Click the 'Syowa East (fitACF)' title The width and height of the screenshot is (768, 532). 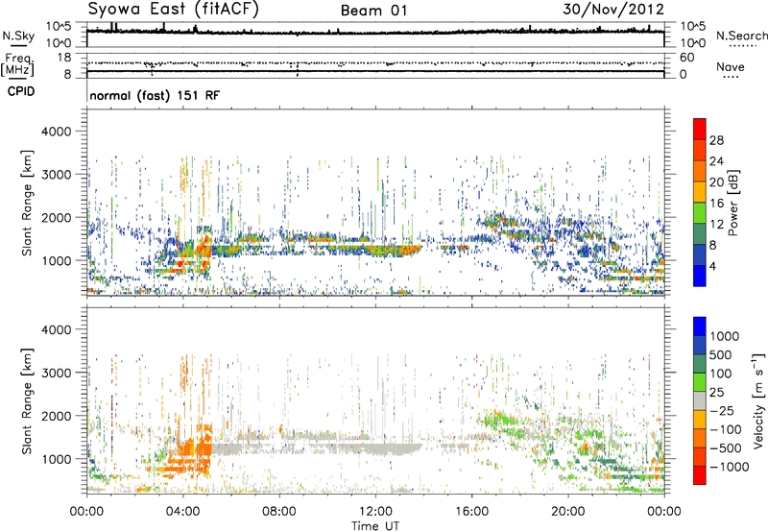[x=173, y=9]
